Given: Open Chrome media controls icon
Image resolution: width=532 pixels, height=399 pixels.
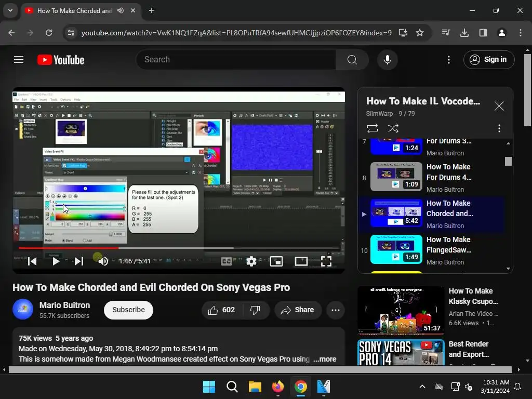Looking at the screenshot, I should pos(446,33).
